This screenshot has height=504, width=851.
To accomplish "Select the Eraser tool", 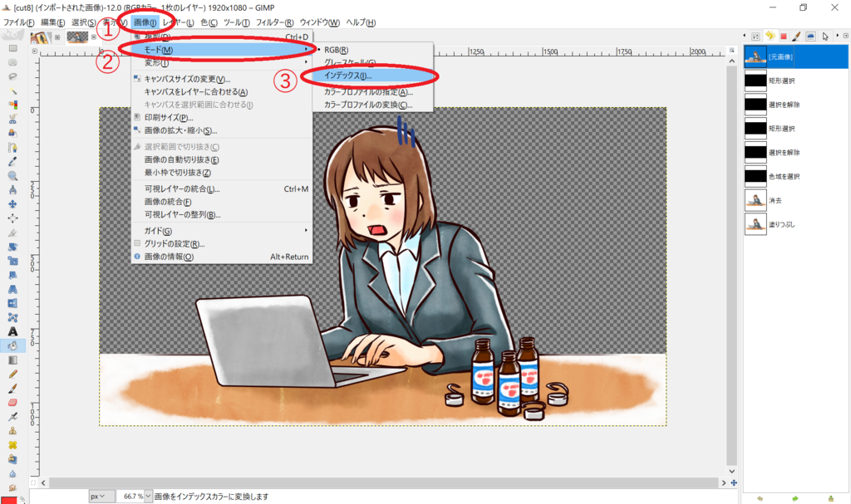I will coord(12,402).
